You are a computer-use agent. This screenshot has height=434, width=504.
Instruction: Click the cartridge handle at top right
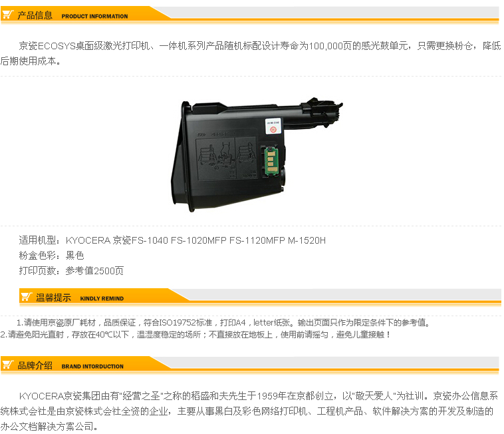[x=322, y=110]
